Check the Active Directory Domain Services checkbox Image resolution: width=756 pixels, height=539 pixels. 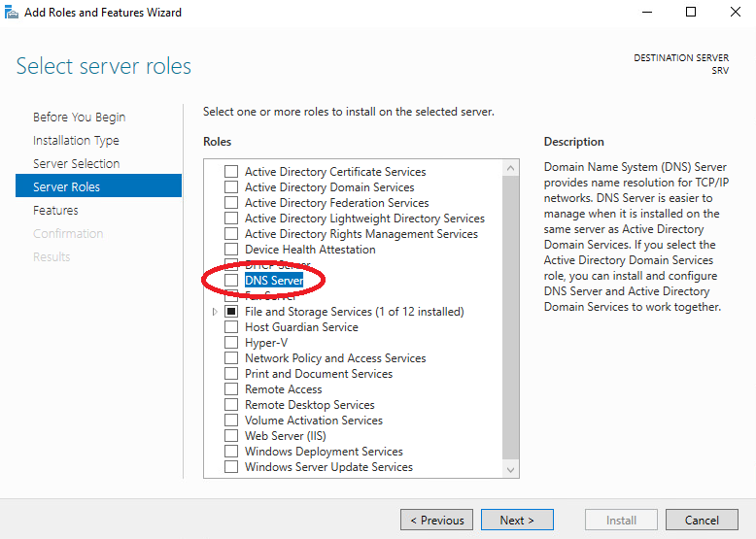231,186
